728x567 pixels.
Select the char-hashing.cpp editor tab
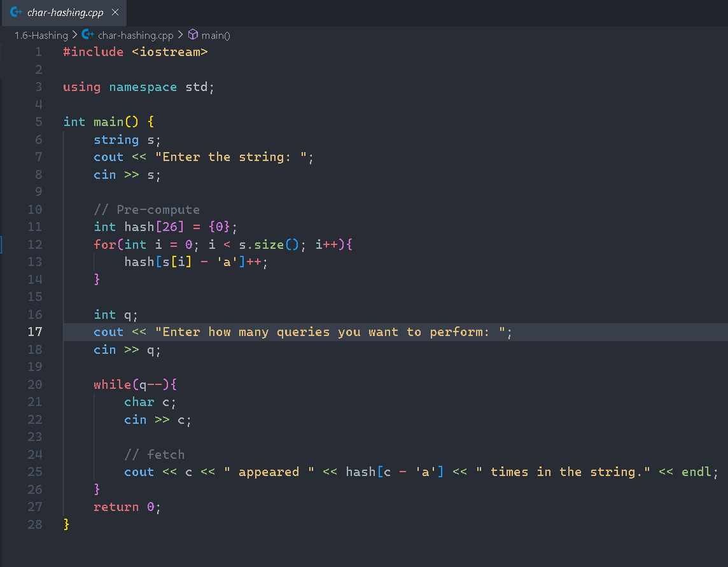point(64,13)
